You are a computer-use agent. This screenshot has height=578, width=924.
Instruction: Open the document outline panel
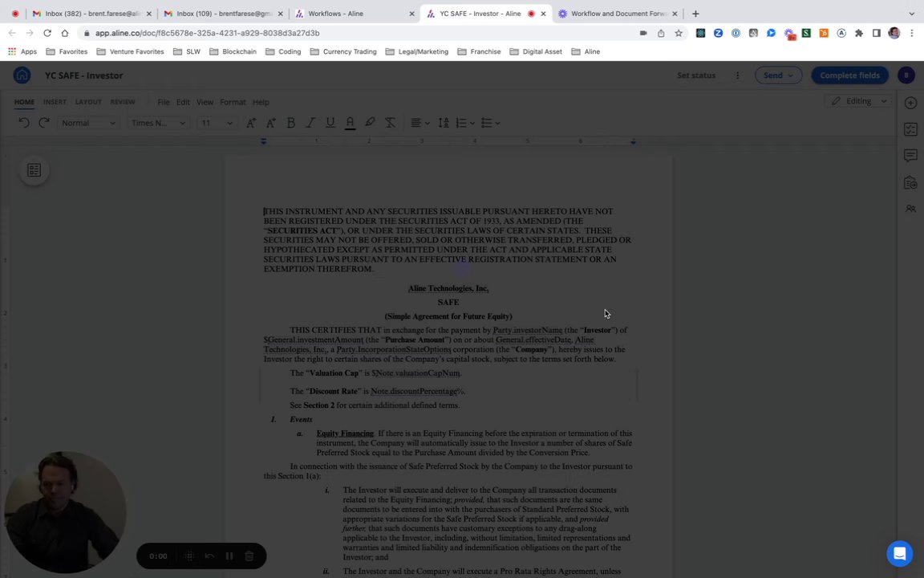pyautogui.click(x=34, y=170)
